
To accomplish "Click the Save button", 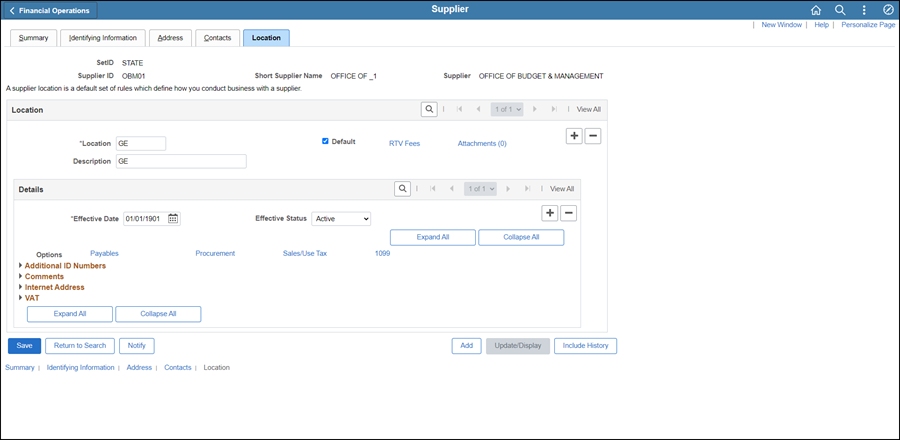I will click(24, 346).
